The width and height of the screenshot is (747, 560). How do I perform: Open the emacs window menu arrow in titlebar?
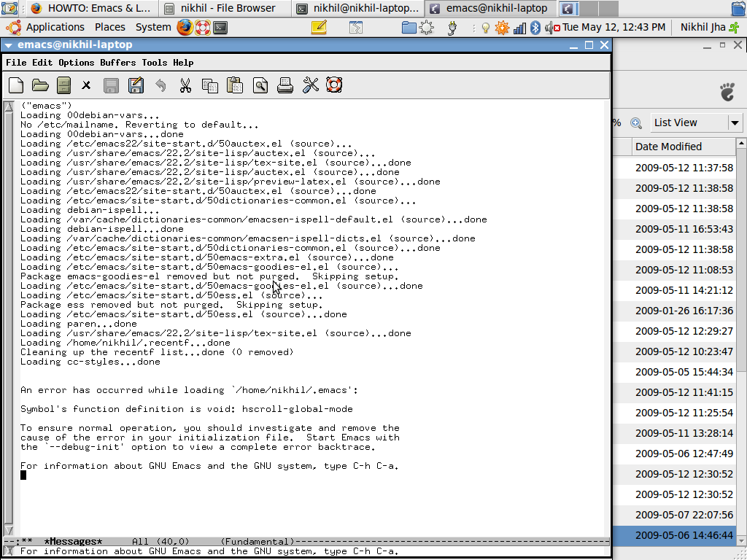9,45
